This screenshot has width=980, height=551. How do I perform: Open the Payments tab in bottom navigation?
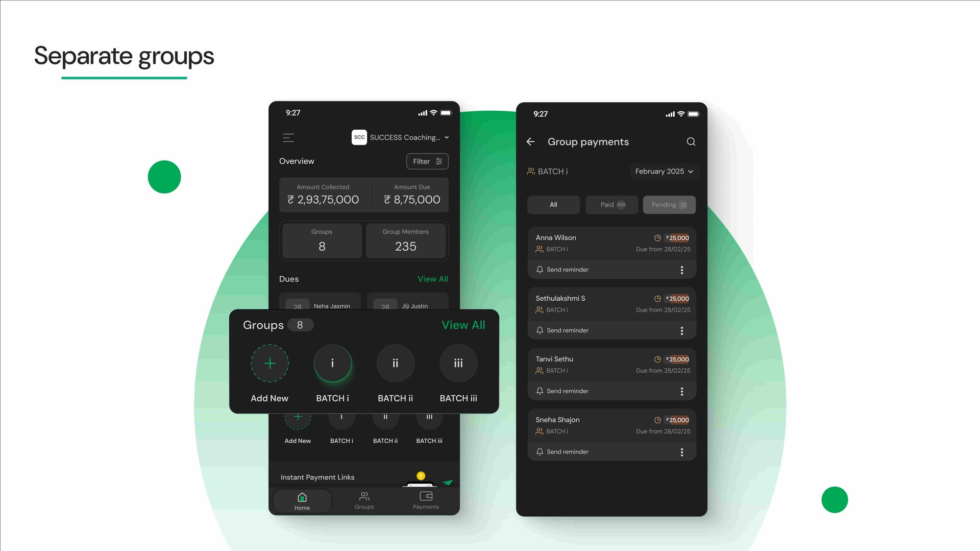pyautogui.click(x=426, y=500)
